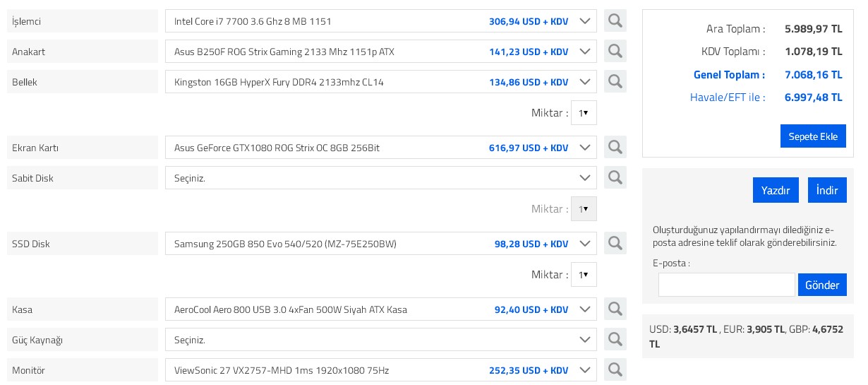Click the magnifier icon for Güç Kaynağı
The height and width of the screenshot is (385, 868).
coord(615,340)
